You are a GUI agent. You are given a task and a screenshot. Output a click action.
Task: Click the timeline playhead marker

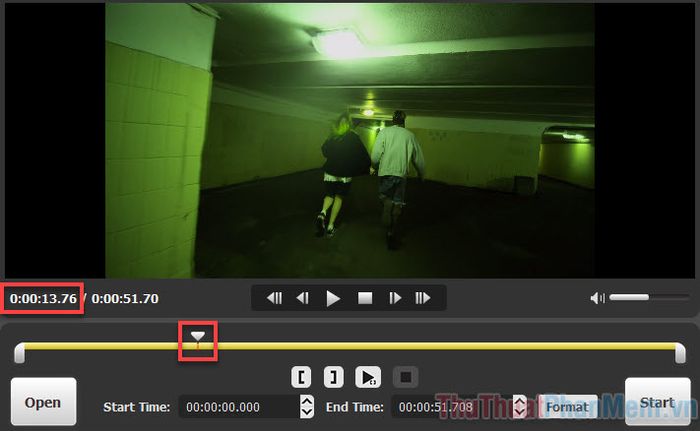[198, 336]
